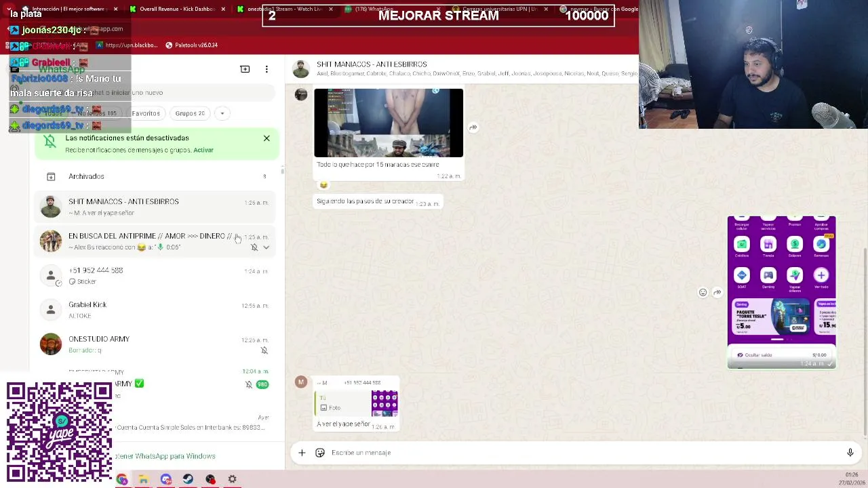868x488 pixels.
Task: Close the Interacción browser tab
Action: (116, 9)
